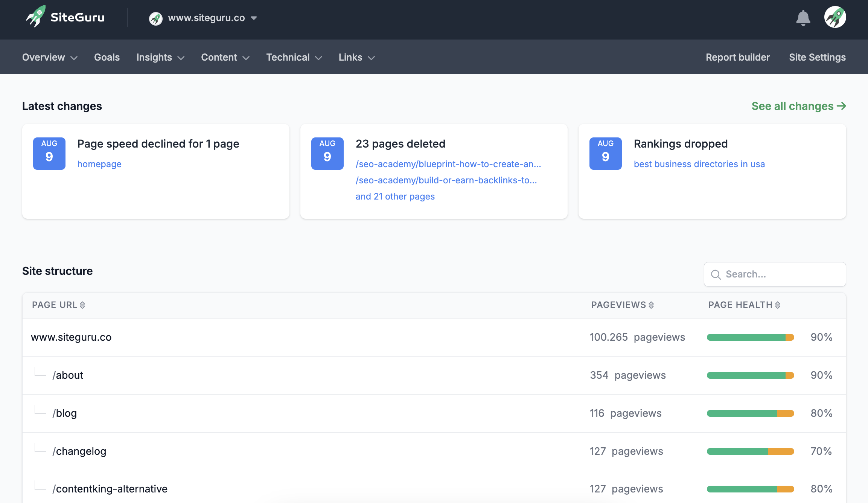This screenshot has width=868, height=503.
Task: Open the /about page row
Action: point(434,375)
